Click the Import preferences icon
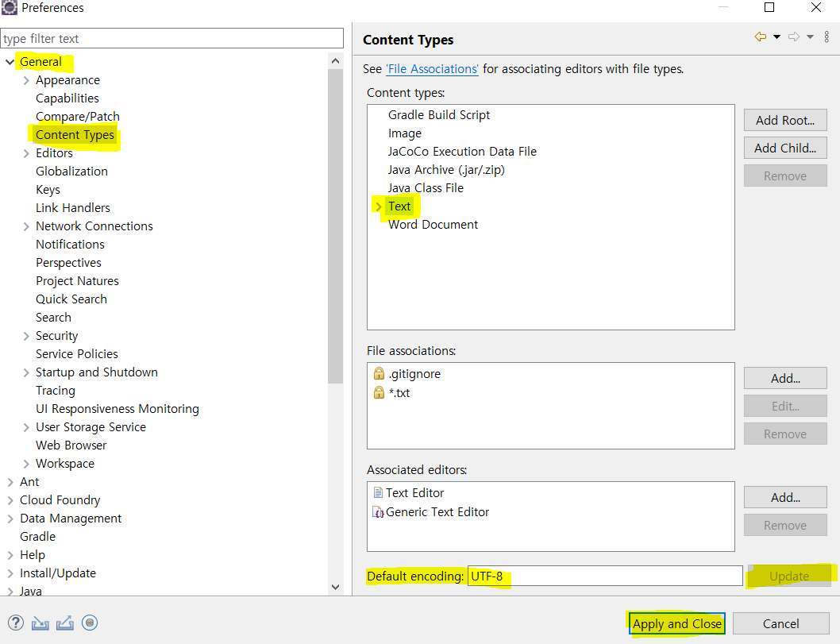Screen dimensions: 840x644 coord(40,623)
